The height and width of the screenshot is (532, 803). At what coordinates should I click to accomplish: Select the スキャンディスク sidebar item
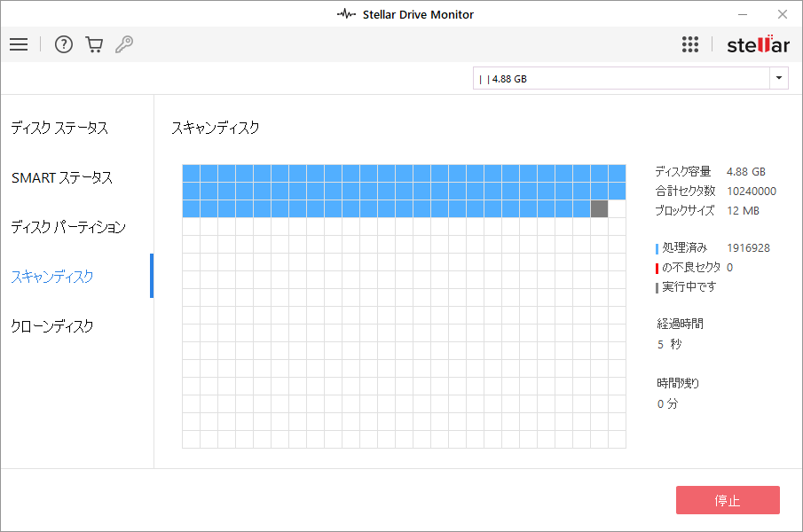point(51,277)
